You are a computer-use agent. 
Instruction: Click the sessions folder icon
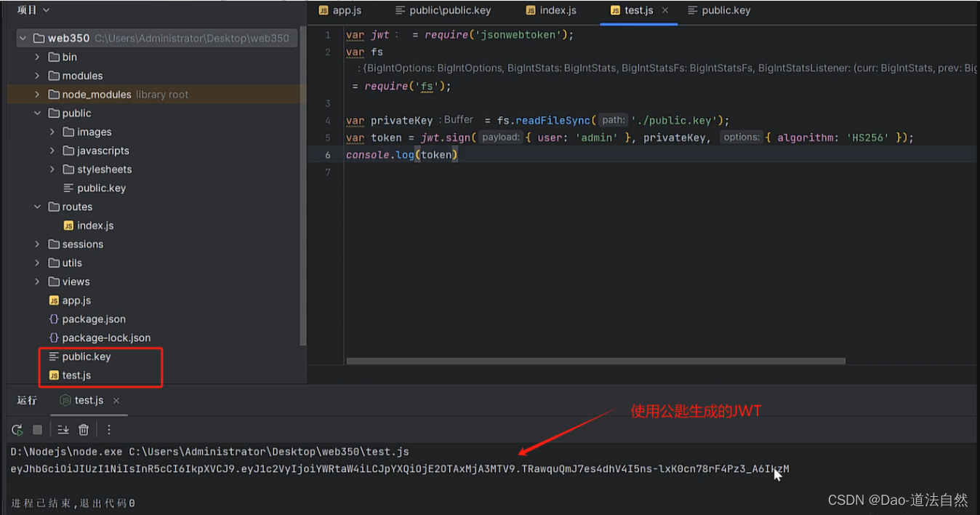click(54, 244)
